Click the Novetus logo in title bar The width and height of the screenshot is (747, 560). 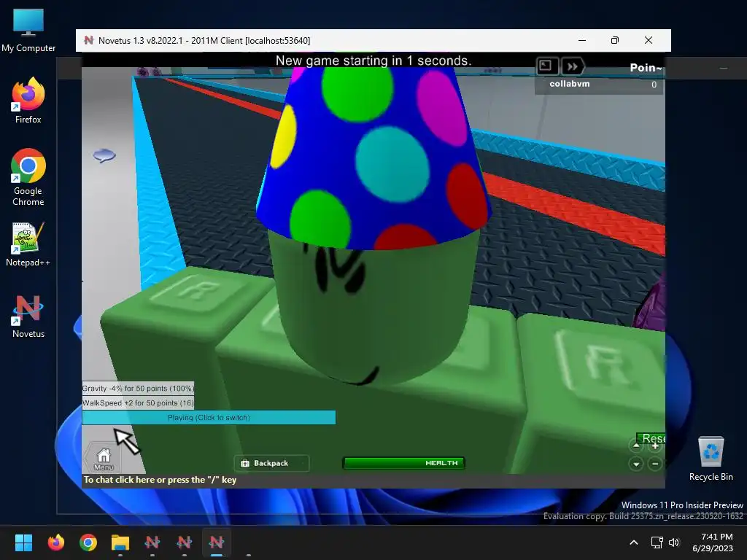tap(88, 41)
